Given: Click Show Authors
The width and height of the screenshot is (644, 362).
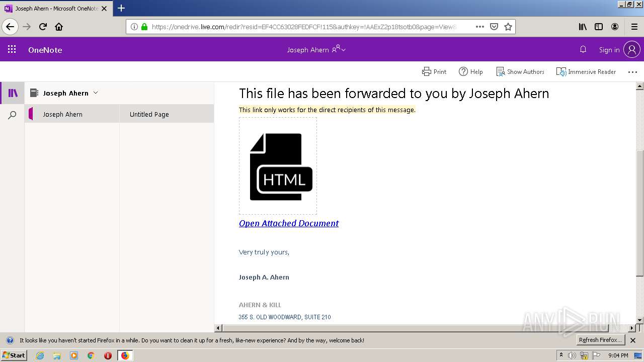Looking at the screenshot, I should click(x=520, y=72).
